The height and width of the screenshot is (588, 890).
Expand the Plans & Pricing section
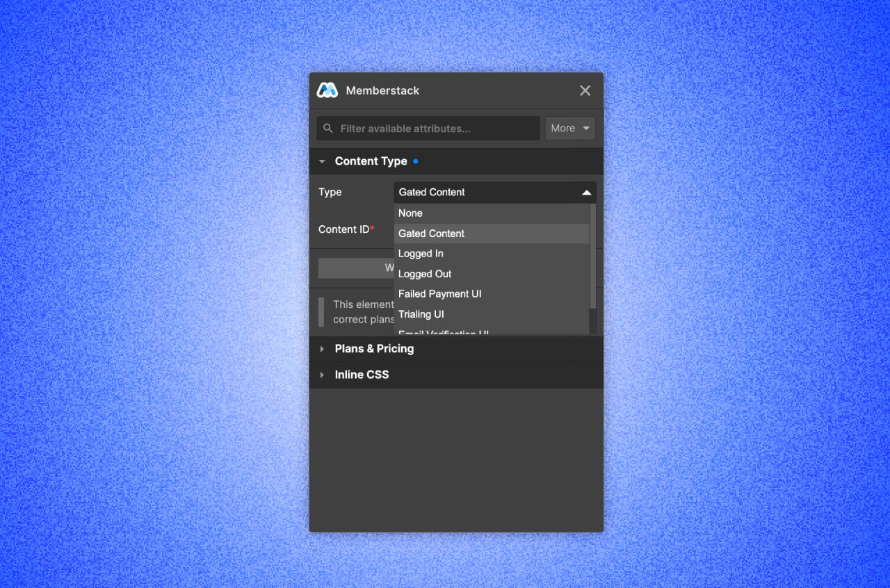374,349
